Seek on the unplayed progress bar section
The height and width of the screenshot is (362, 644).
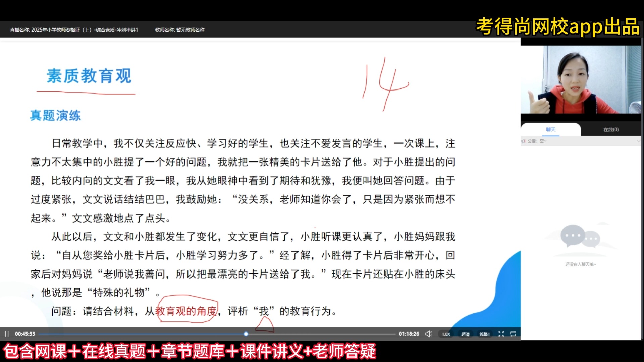(321, 334)
